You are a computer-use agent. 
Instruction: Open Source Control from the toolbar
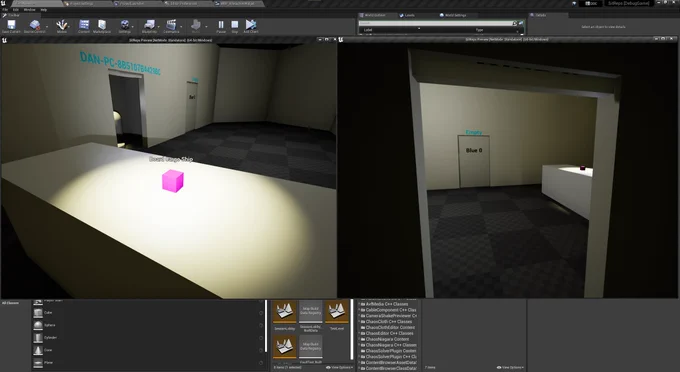[x=34, y=26]
